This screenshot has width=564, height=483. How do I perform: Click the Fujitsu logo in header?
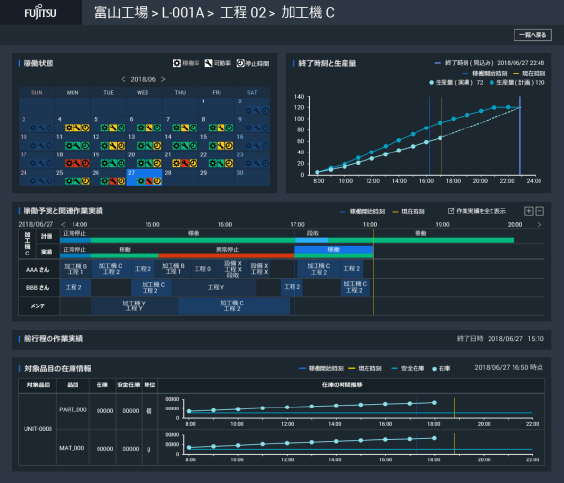tap(40, 13)
